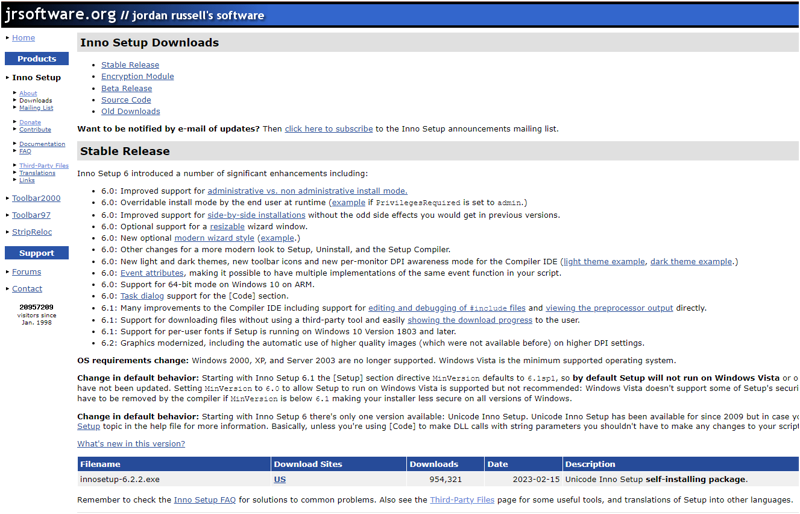
Task: Open the Forums link
Action: pyautogui.click(x=27, y=272)
